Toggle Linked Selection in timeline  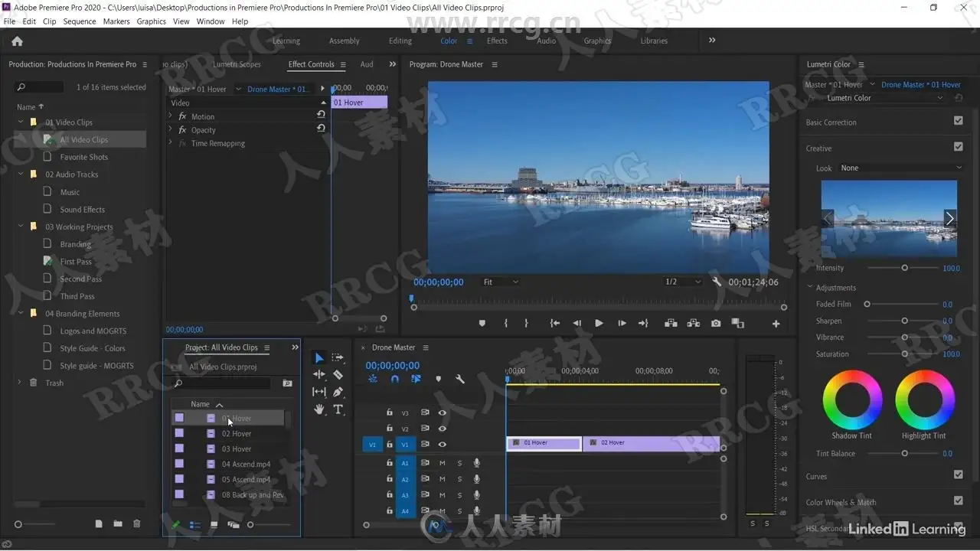coord(416,379)
